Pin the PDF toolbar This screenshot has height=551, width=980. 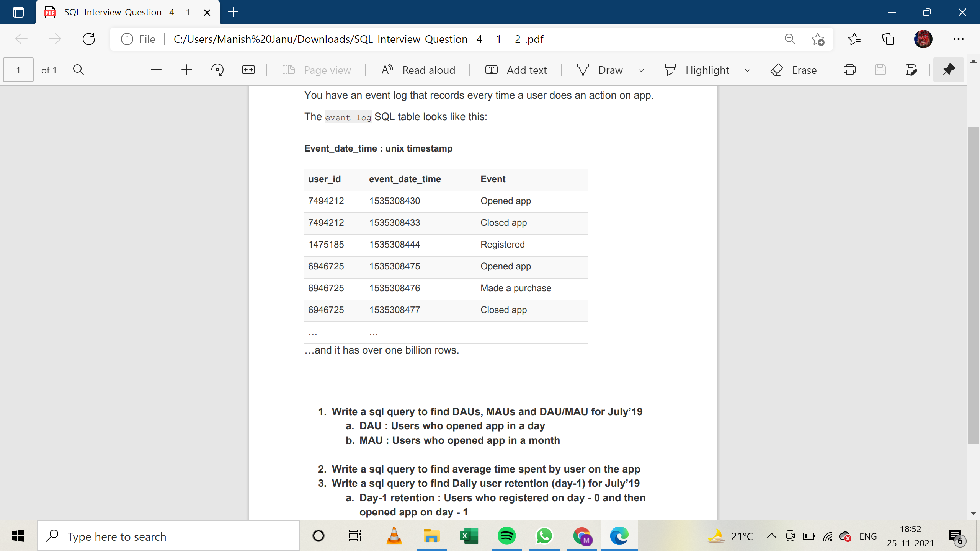pos(948,70)
